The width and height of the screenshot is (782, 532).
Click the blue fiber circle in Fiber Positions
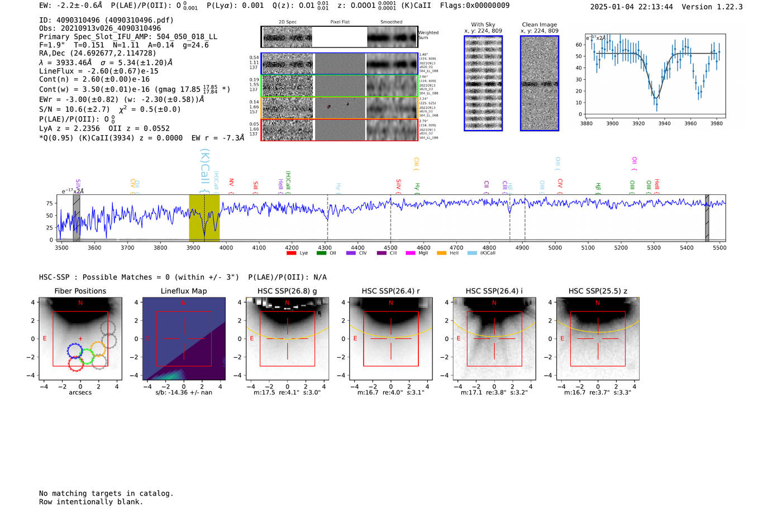tap(75, 351)
